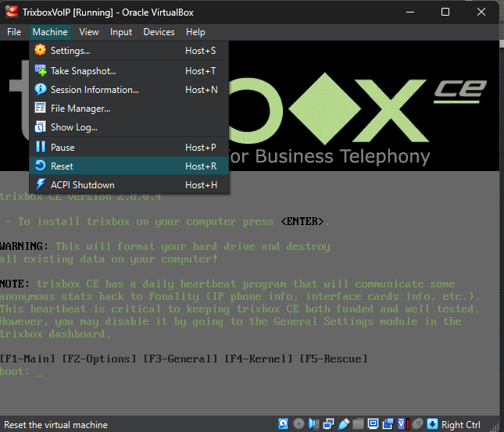Click the hard disk activity status icon
The width and height of the screenshot is (504, 432).
pos(283,424)
